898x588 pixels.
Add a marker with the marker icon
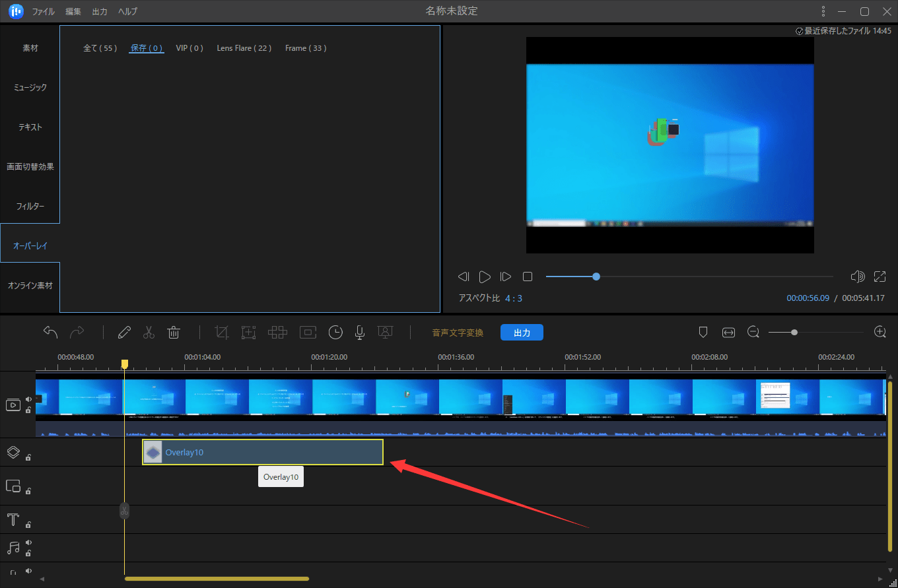[x=703, y=332]
